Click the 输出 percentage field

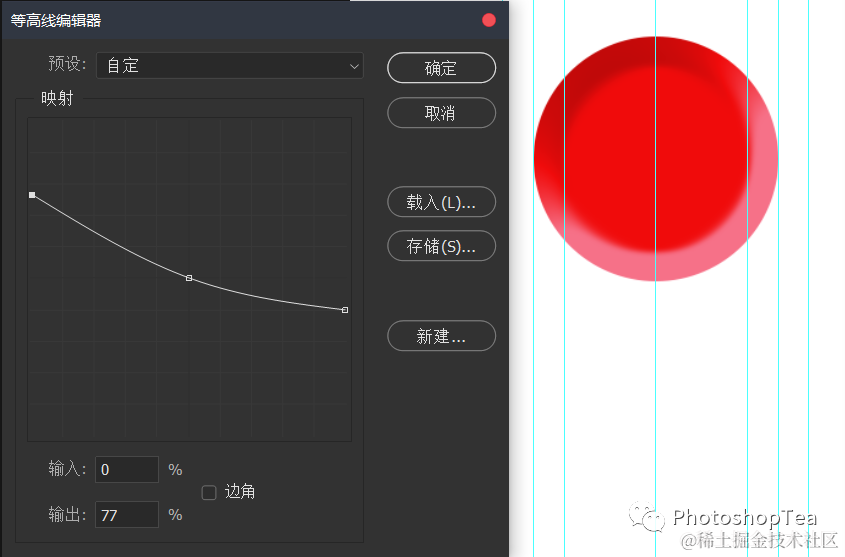click(127, 515)
